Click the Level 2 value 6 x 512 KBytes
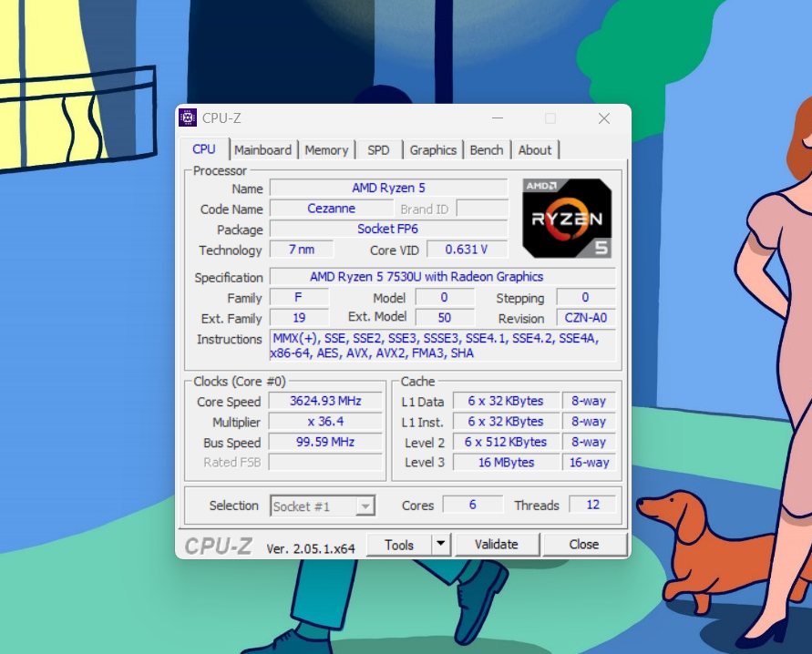The image size is (812, 654). tap(506, 442)
